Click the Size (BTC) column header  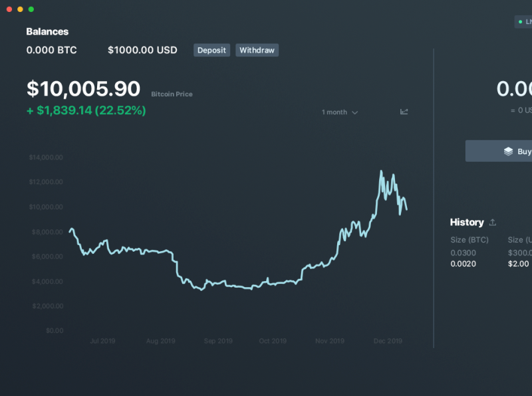469,239
